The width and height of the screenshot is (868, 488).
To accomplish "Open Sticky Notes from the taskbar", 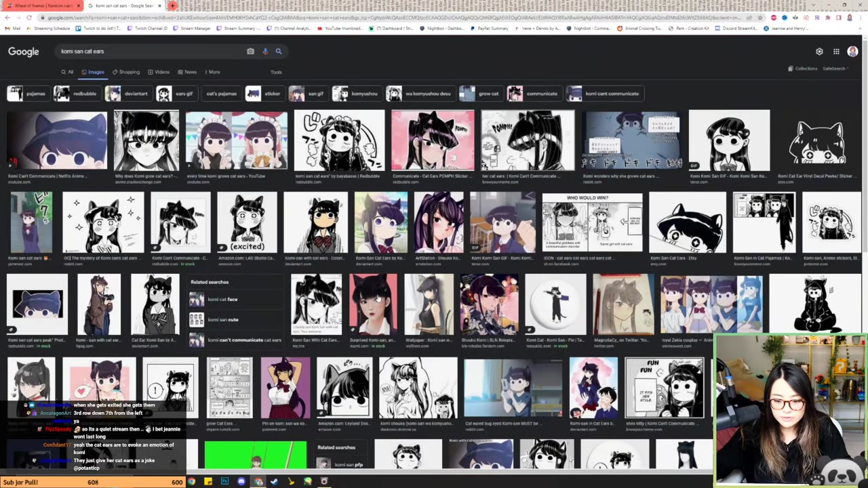I will [x=208, y=481].
